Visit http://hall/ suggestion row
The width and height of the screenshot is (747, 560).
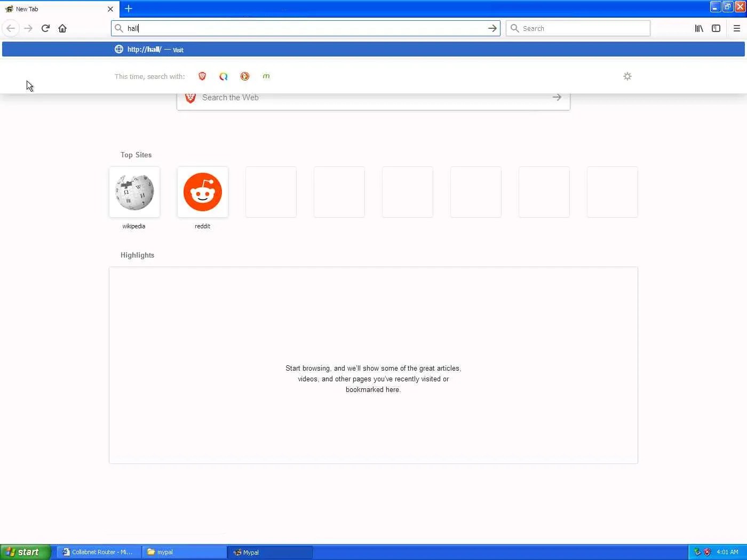pos(373,49)
